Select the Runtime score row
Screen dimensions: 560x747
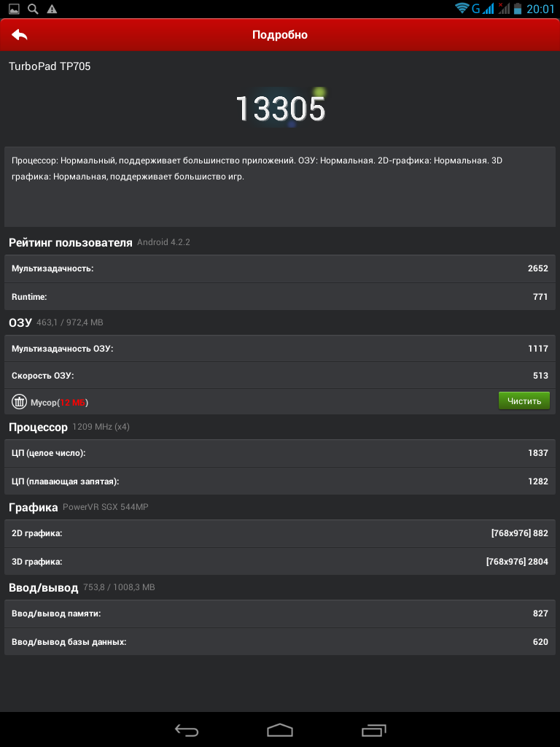280,297
